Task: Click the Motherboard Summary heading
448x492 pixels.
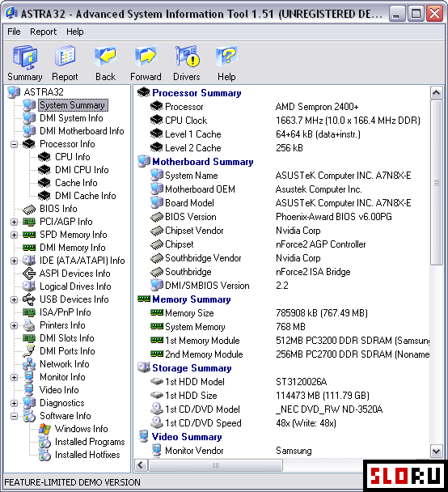Action: click(x=203, y=162)
